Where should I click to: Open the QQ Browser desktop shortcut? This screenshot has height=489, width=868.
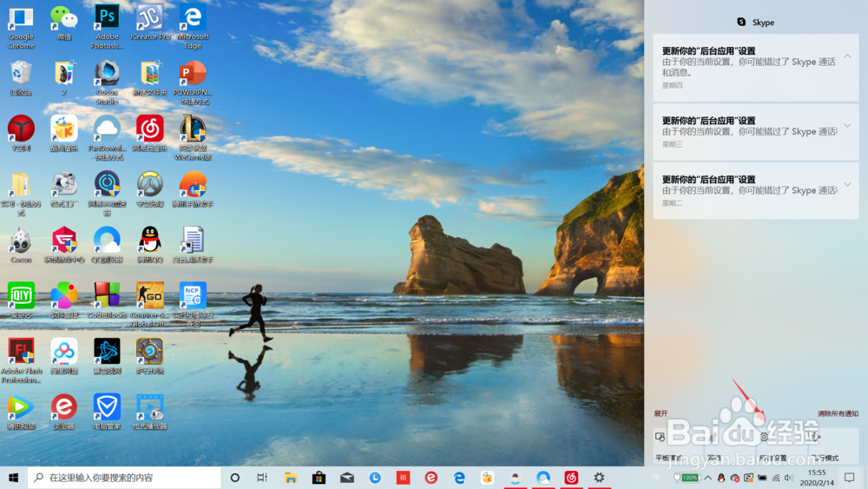click(107, 245)
